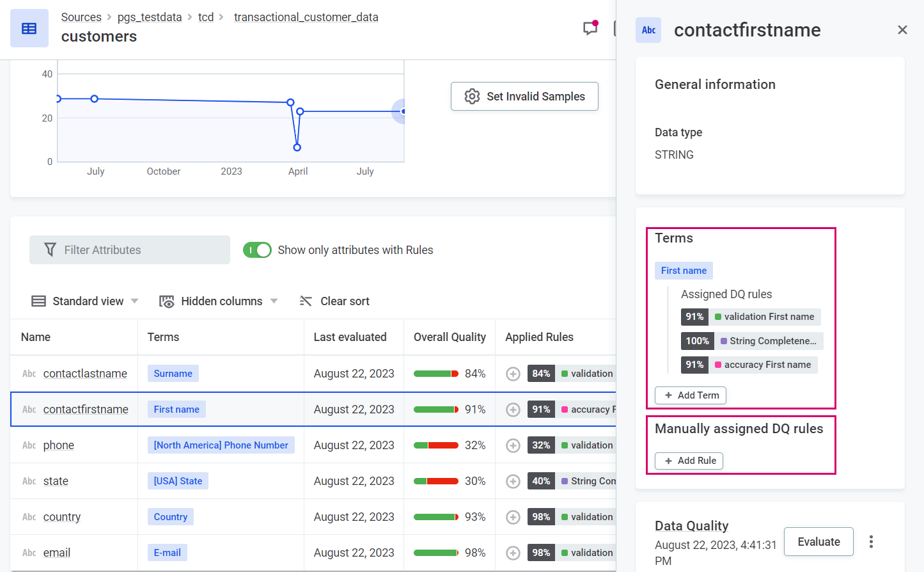The width and height of the screenshot is (924, 572).
Task: Open the Data Quality three-dot menu
Action: (x=871, y=542)
